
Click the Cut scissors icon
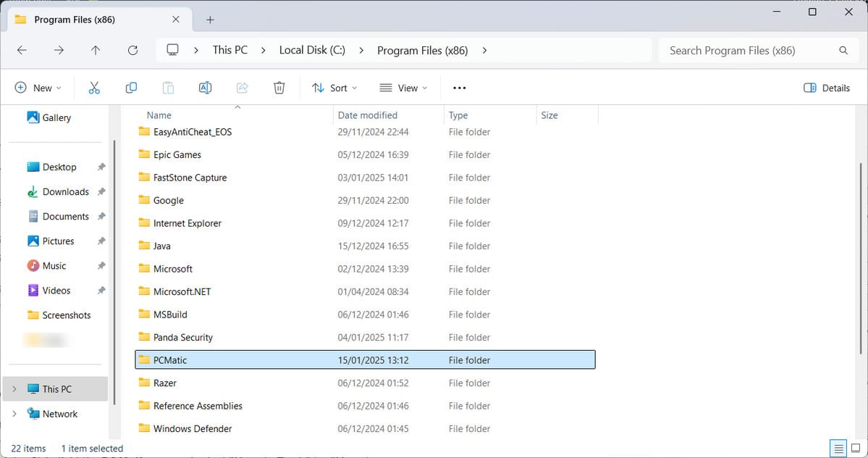(94, 88)
